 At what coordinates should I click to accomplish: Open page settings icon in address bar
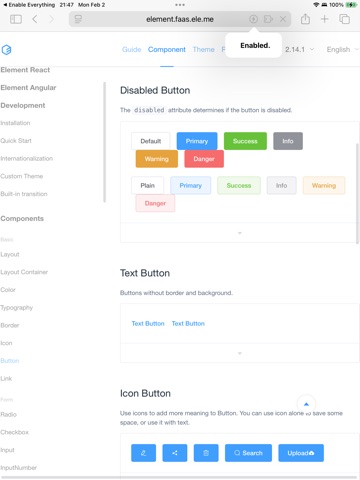78,19
